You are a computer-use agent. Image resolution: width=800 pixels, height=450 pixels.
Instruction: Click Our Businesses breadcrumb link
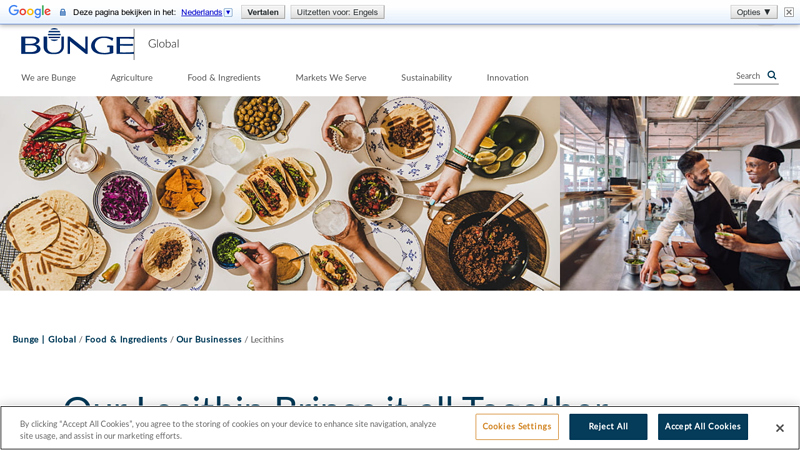(209, 339)
